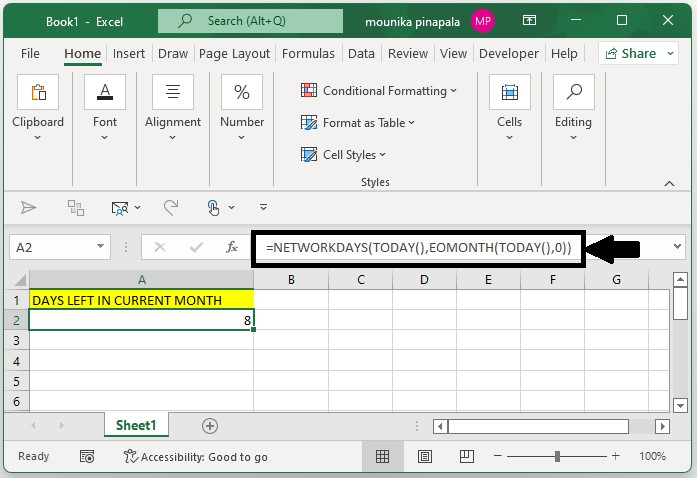
Task: Click the Cell Styles icon
Action: (309, 154)
